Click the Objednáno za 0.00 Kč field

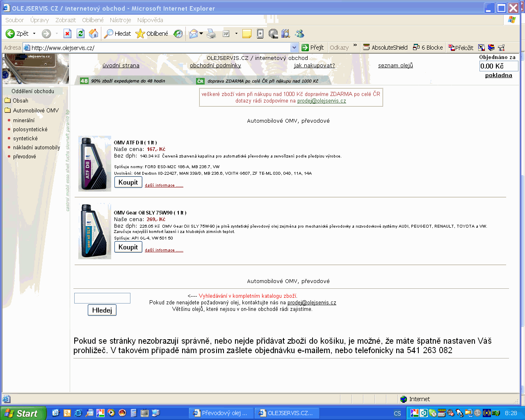click(499, 66)
